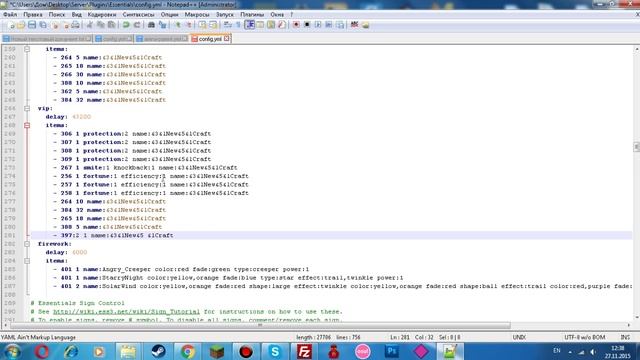Start macro recording with red dot icon
Screen dimensions: 640x360
pyautogui.click(x=296, y=25)
